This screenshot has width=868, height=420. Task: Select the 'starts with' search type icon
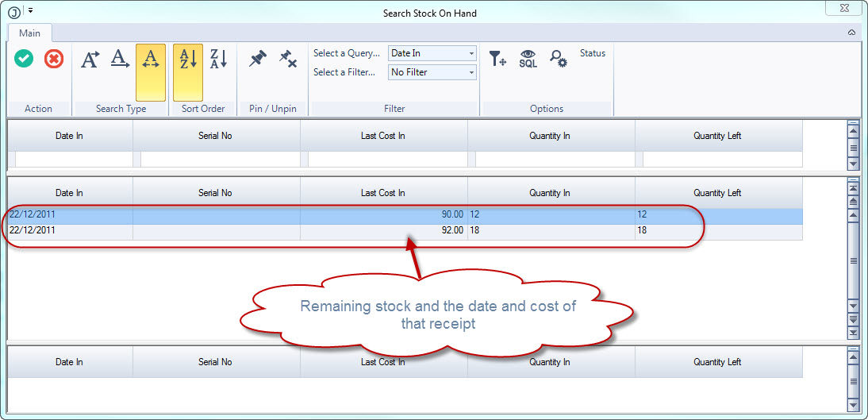point(90,59)
